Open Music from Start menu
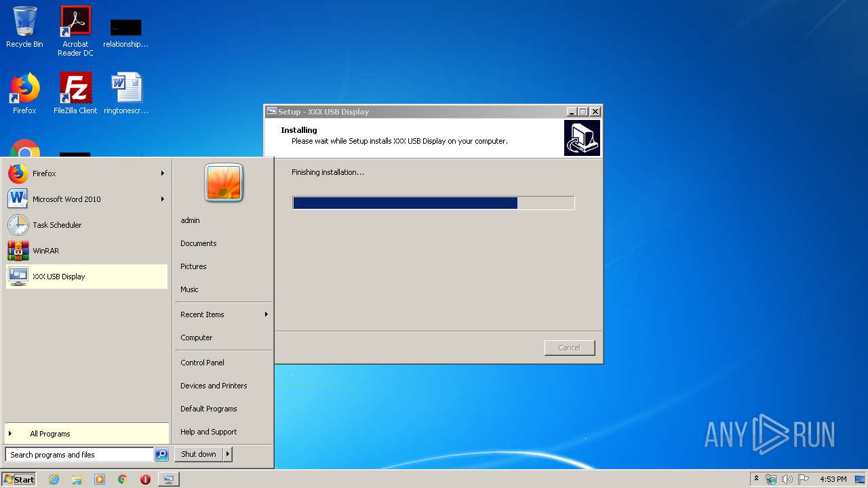Image resolution: width=868 pixels, height=488 pixels. pos(224,289)
